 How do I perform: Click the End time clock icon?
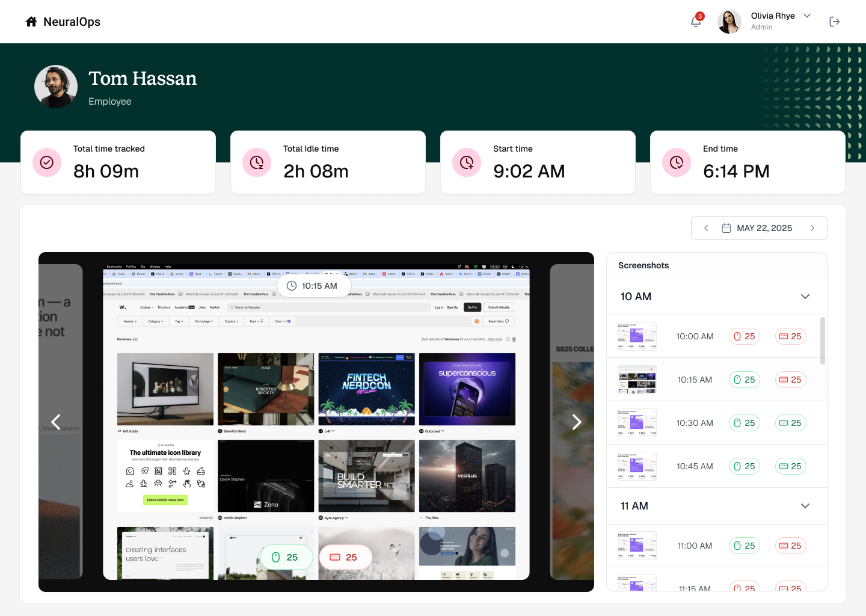click(x=677, y=162)
